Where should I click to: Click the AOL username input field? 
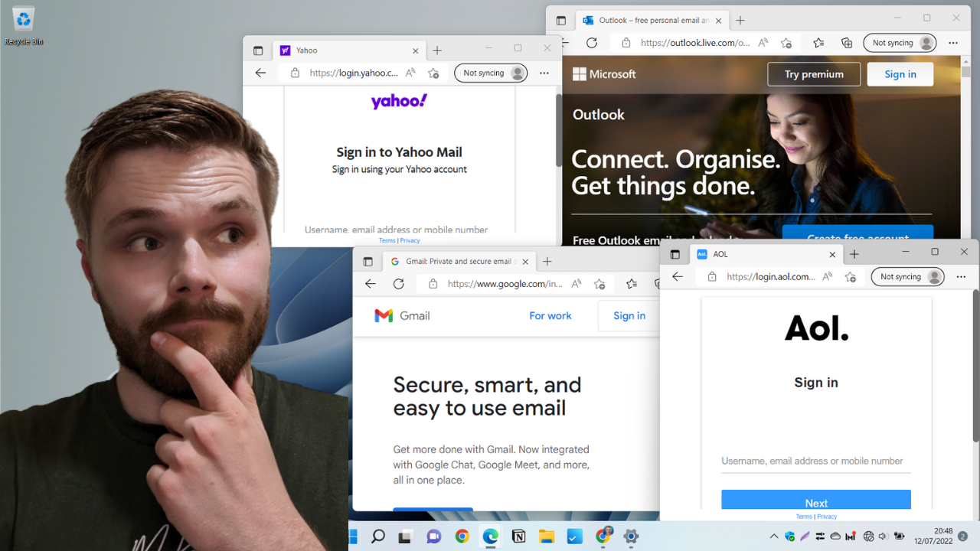[815, 461]
